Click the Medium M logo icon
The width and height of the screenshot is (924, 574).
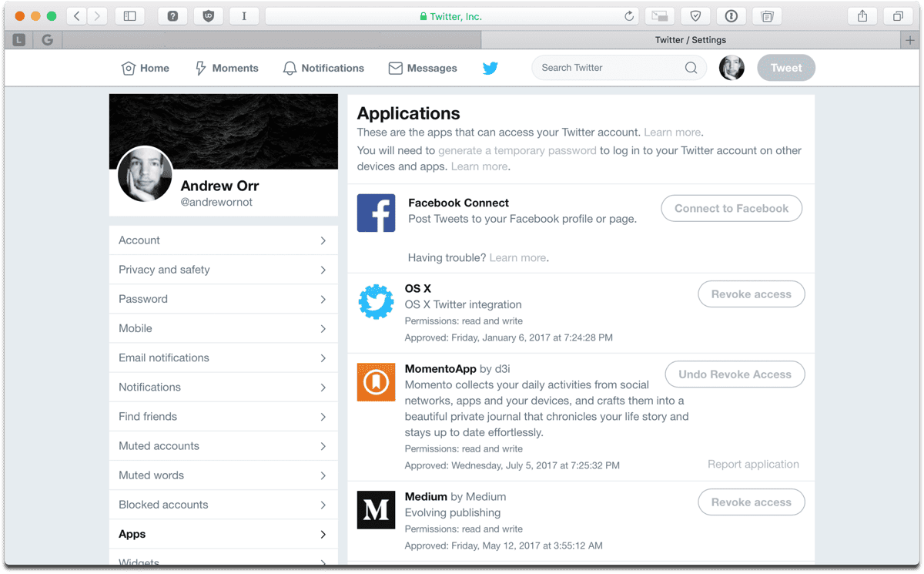(x=377, y=510)
